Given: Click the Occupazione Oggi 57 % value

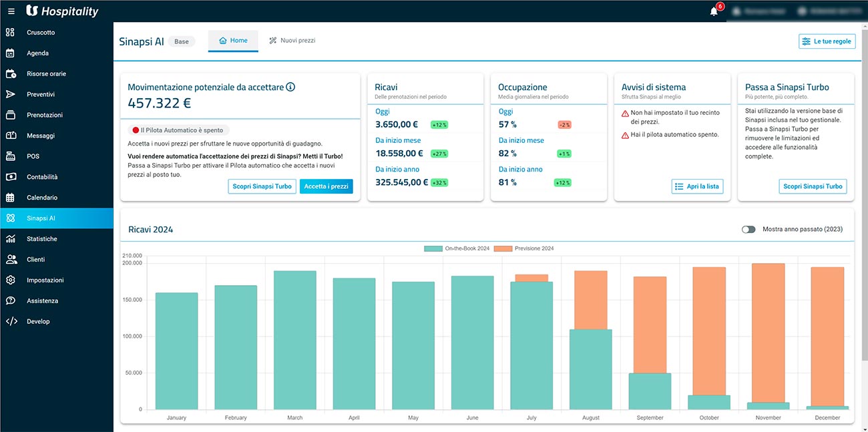Looking at the screenshot, I should point(507,124).
